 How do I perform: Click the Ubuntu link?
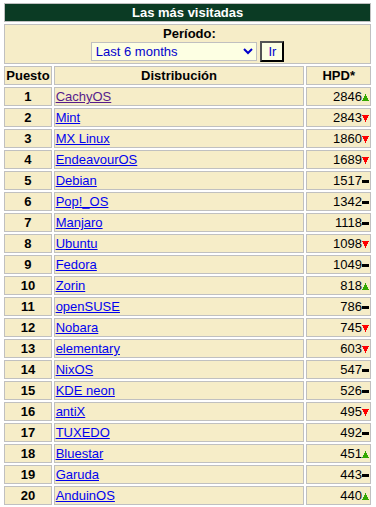point(77,244)
